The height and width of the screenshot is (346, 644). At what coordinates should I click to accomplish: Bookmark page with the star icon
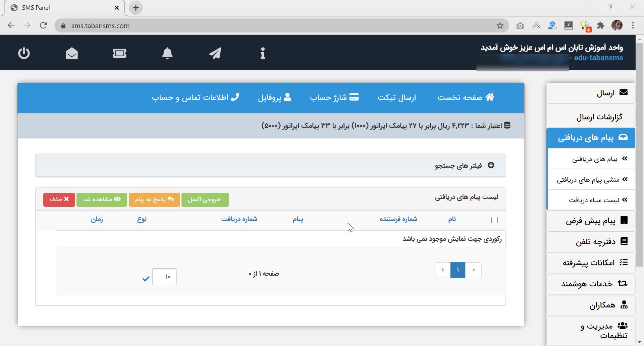(500, 26)
